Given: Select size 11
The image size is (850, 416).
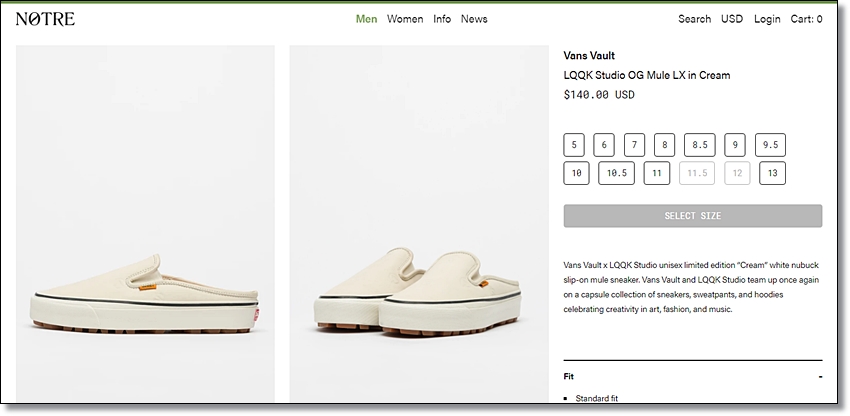Looking at the screenshot, I should point(656,173).
